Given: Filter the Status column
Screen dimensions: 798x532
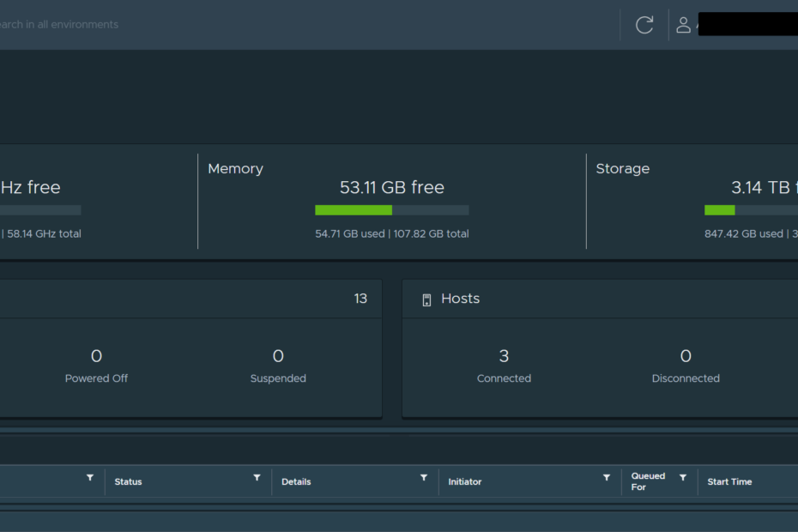Looking at the screenshot, I should pos(257,478).
